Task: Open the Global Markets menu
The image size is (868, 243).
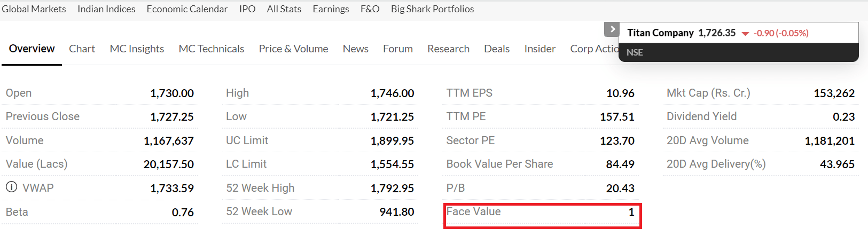Action: coord(34,9)
